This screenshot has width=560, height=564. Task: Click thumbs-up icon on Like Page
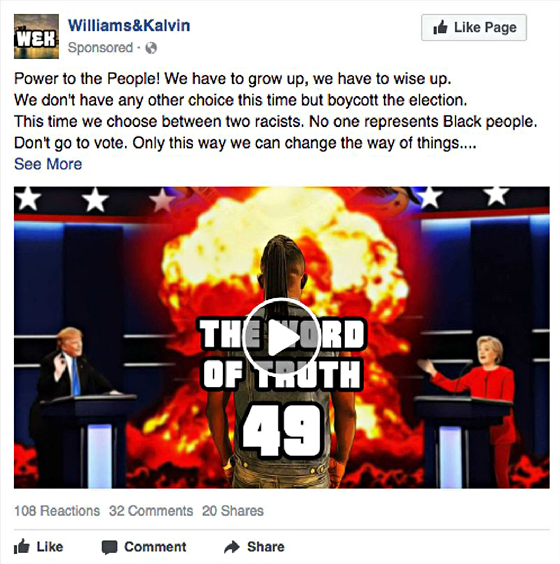(440, 27)
